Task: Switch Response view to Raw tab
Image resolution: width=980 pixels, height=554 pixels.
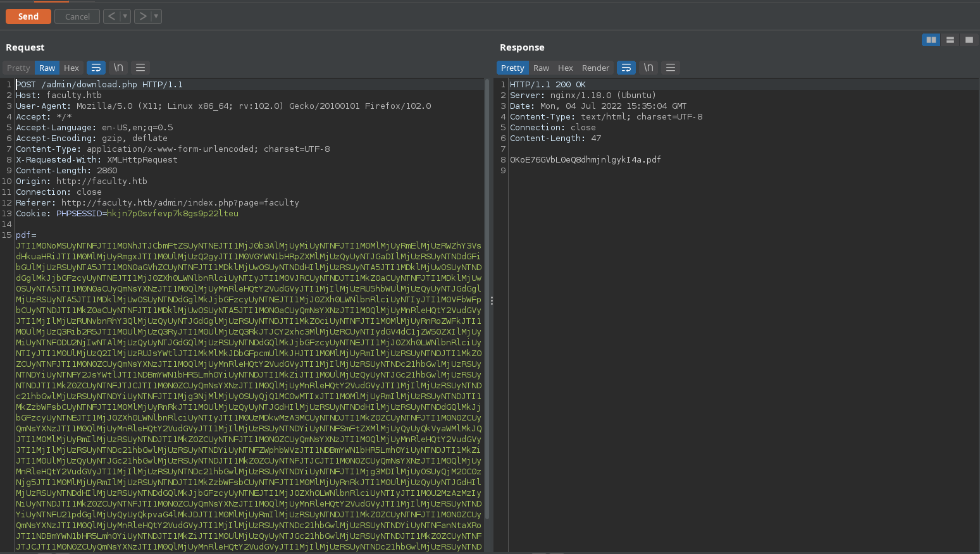Action: point(541,68)
